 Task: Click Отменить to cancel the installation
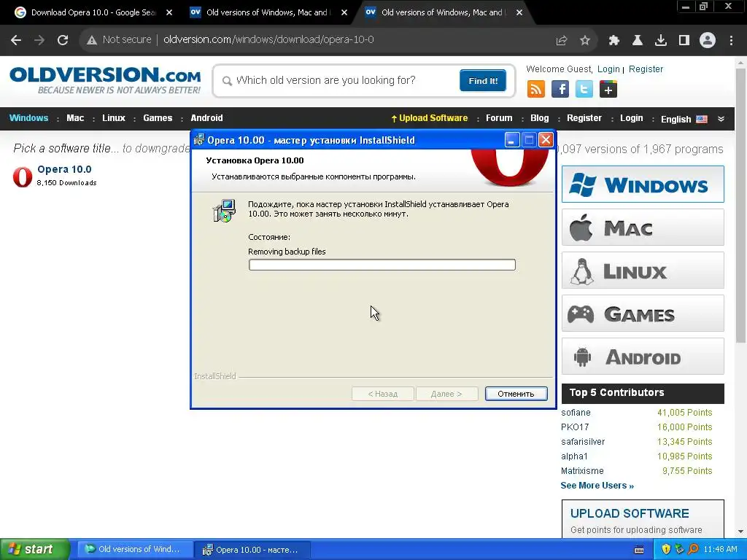pyautogui.click(x=516, y=394)
